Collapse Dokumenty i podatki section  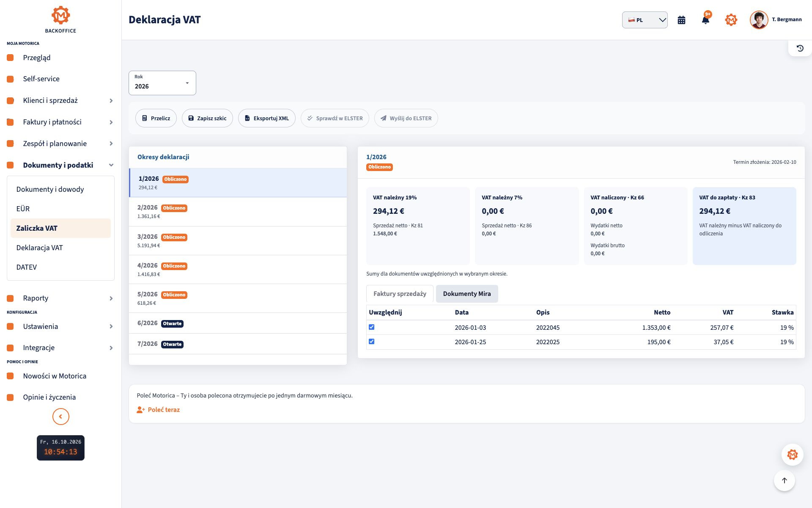[60, 165]
